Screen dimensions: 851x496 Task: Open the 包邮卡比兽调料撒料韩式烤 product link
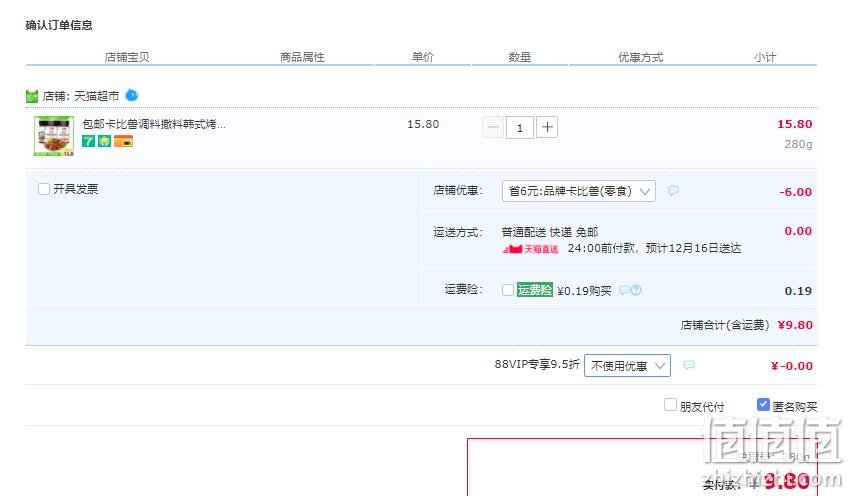tap(154, 124)
